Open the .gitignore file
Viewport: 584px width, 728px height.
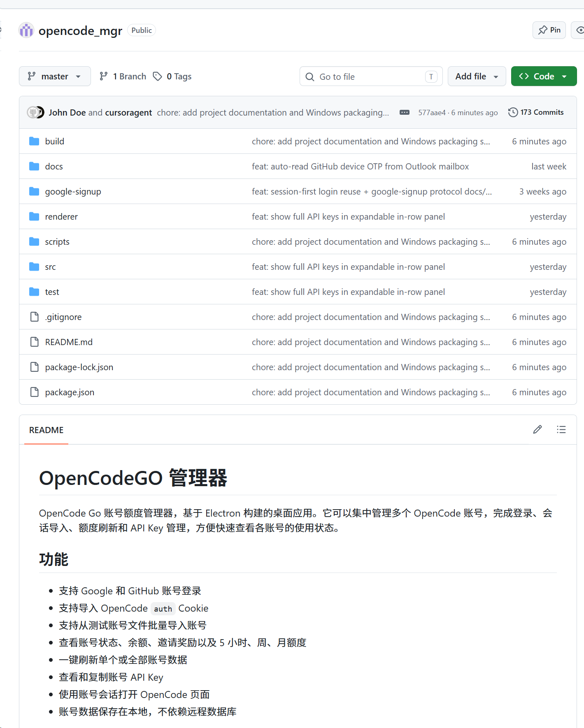[63, 317]
